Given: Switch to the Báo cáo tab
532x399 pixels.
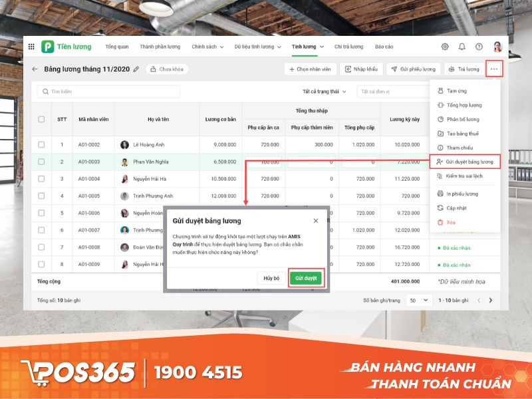Looking at the screenshot, I should 384,47.
